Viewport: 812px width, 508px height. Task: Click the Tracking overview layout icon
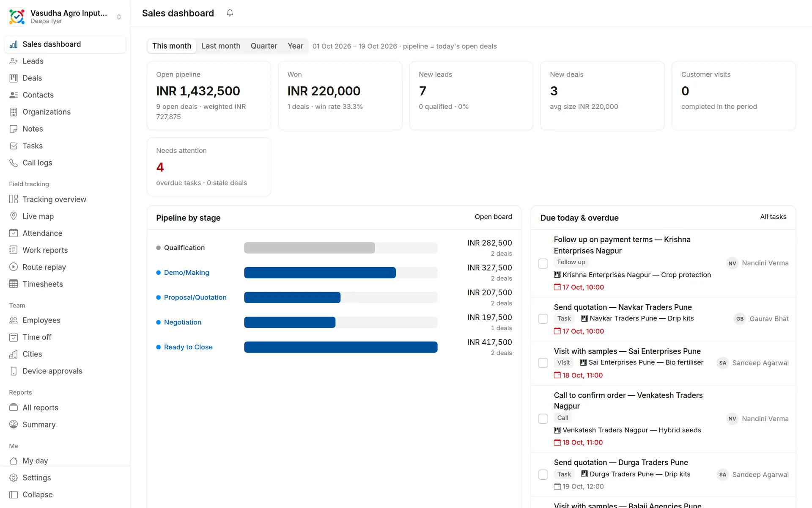[14, 199]
